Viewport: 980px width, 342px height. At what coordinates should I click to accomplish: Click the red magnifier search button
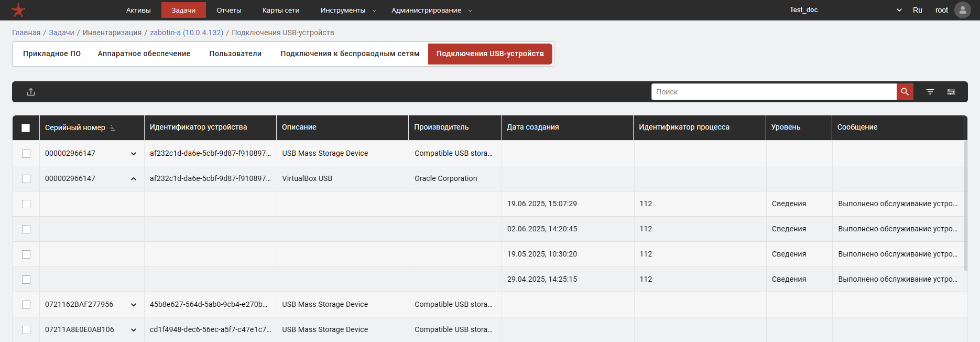click(x=905, y=92)
